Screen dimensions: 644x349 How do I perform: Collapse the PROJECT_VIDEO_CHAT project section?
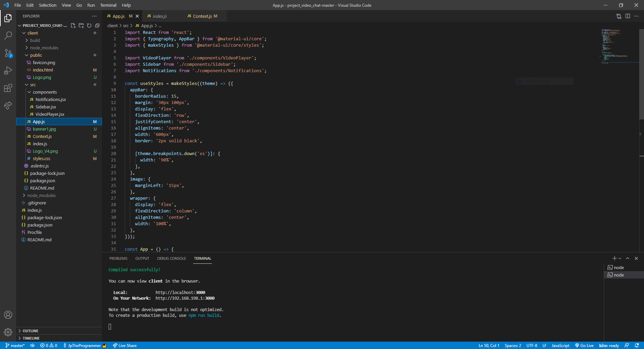(x=43, y=26)
